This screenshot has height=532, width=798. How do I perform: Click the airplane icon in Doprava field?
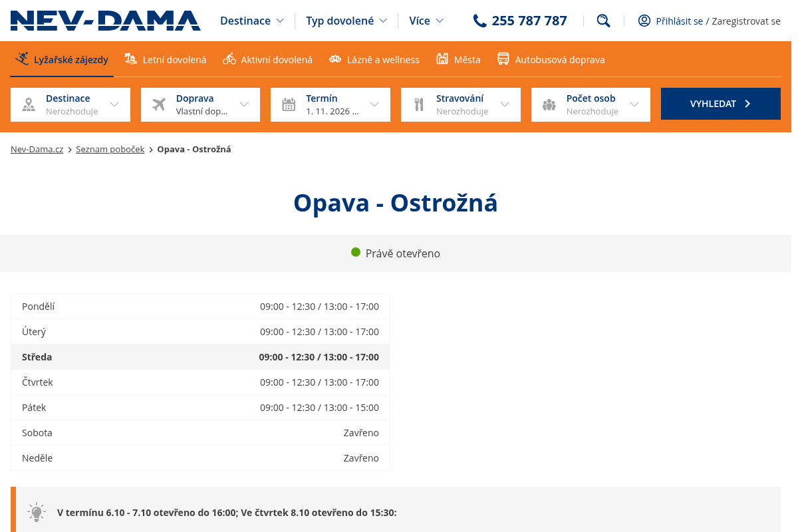click(x=159, y=104)
